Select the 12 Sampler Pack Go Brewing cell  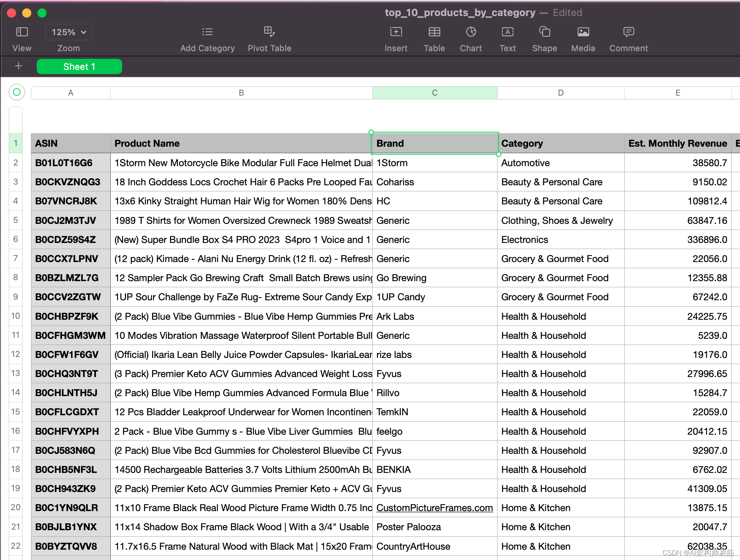241,278
